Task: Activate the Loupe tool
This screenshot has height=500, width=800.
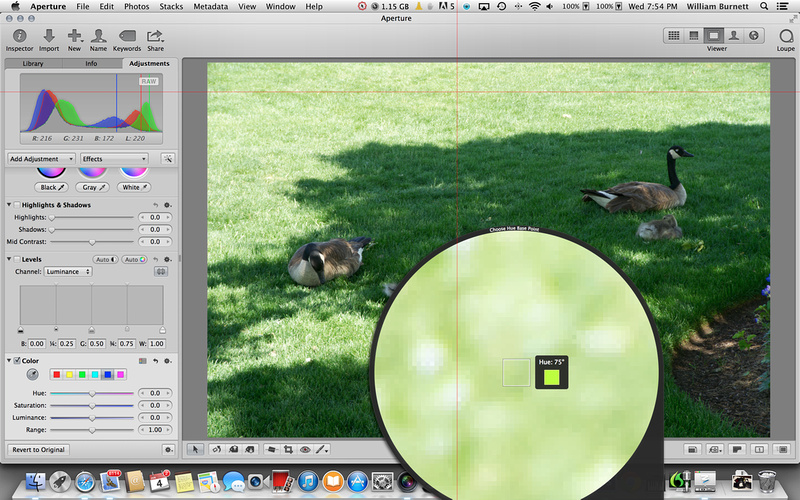Action: [786, 40]
